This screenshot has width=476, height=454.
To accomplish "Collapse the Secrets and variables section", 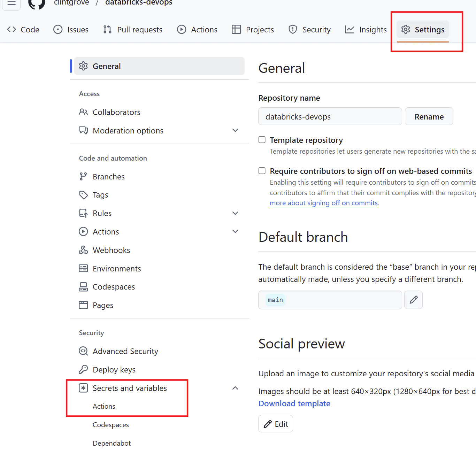I will 235,388.
